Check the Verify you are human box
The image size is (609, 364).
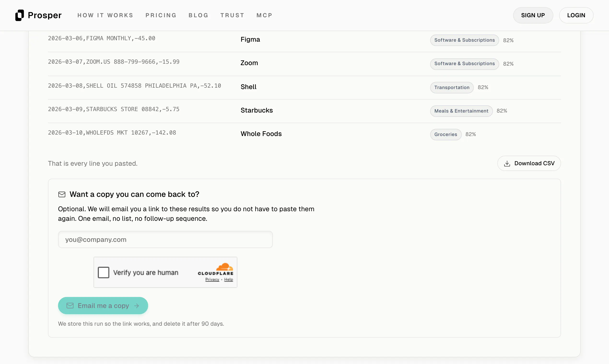pos(103,272)
